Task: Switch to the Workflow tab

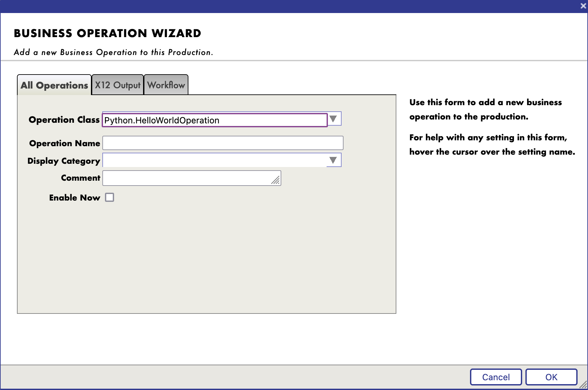Action: click(166, 85)
